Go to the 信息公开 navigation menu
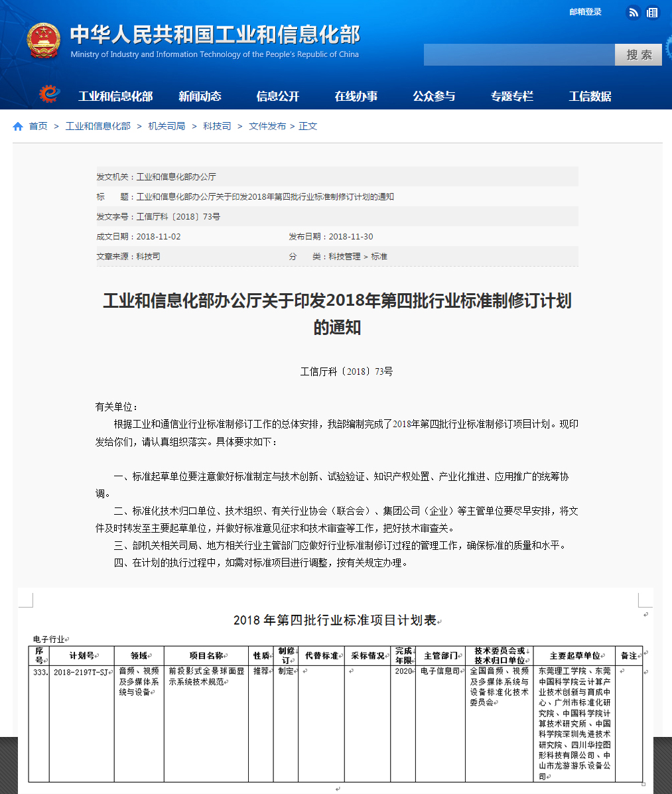Screen dimensions: 672x794 click(278, 96)
